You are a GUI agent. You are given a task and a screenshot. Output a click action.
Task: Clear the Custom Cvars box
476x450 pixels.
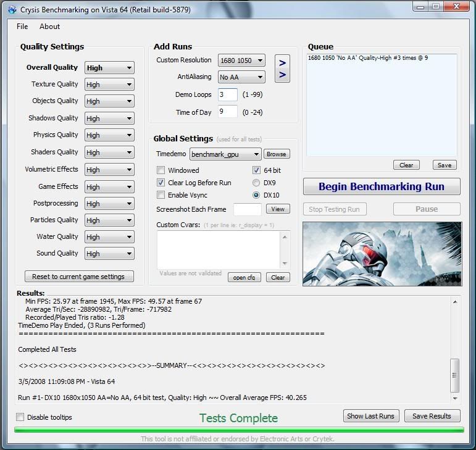point(278,277)
